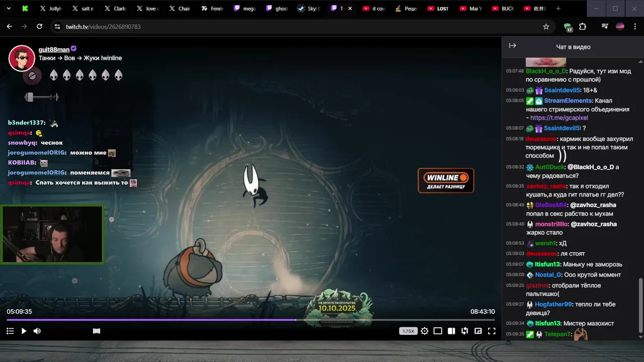Switch to the ghost Twitch tab
The image size is (644, 362).
pos(276,9)
